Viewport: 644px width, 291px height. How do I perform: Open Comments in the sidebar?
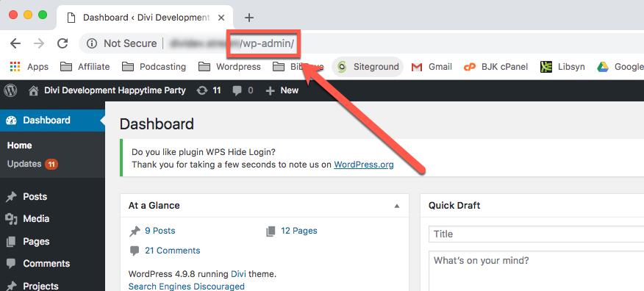point(53,264)
